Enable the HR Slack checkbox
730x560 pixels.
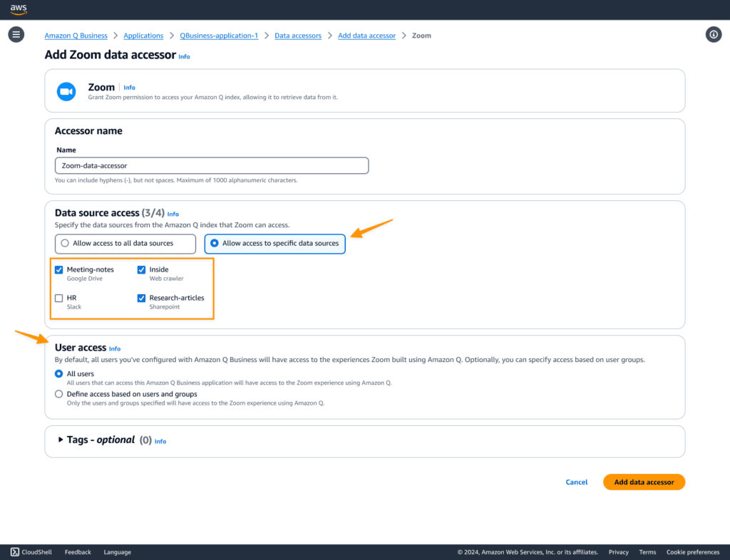tap(58, 298)
